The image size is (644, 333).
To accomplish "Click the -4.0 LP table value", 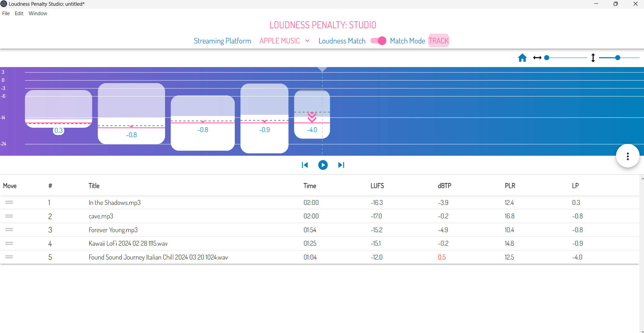I will point(577,257).
